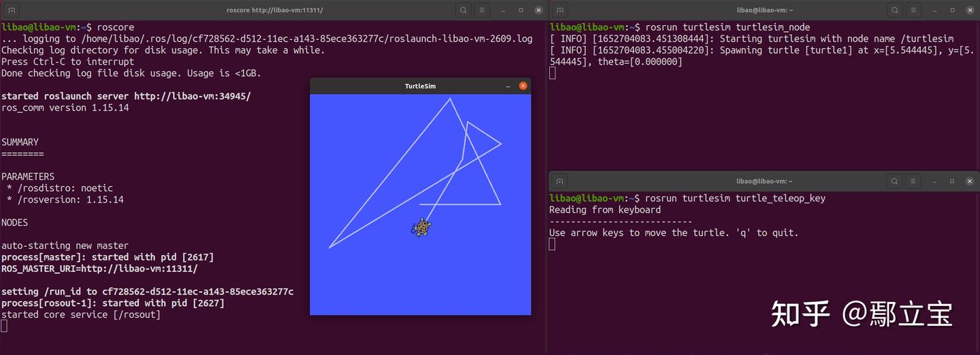980x355 pixels.
Task: Click 'started core service [/rosout]' line
Action: click(81, 315)
